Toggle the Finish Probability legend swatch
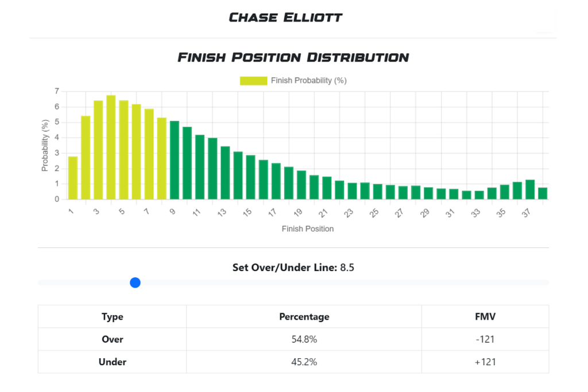Screen dimensions: 588x392 coord(253,81)
